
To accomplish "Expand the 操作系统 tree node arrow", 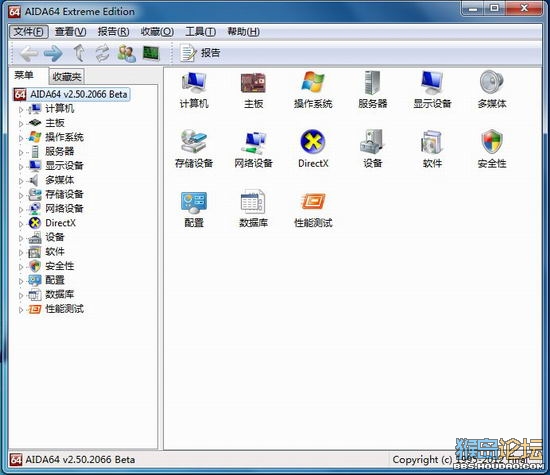I will coord(21,138).
